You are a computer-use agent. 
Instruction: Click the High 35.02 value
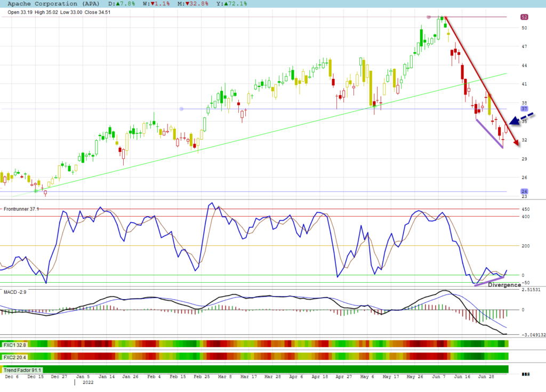[46, 12]
